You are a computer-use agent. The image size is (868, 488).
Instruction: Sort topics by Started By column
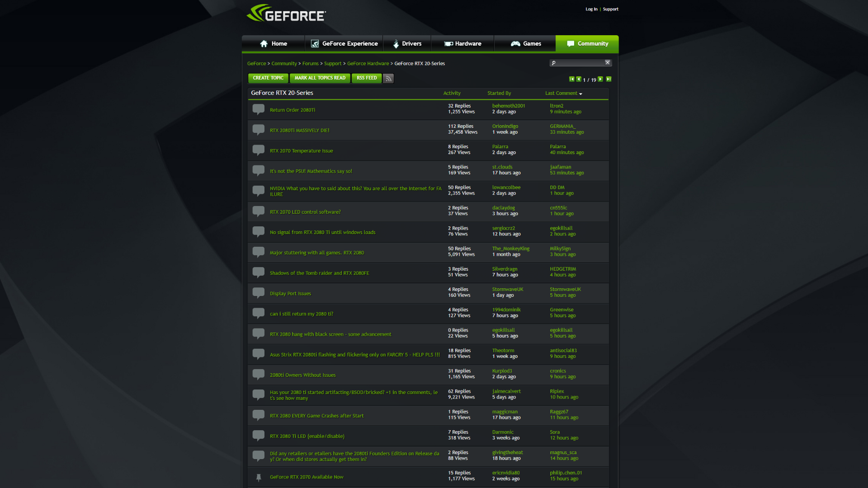coord(499,93)
